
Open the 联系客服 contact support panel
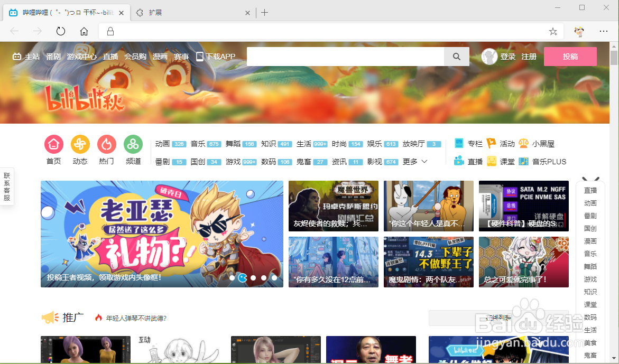click(x=7, y=186)
